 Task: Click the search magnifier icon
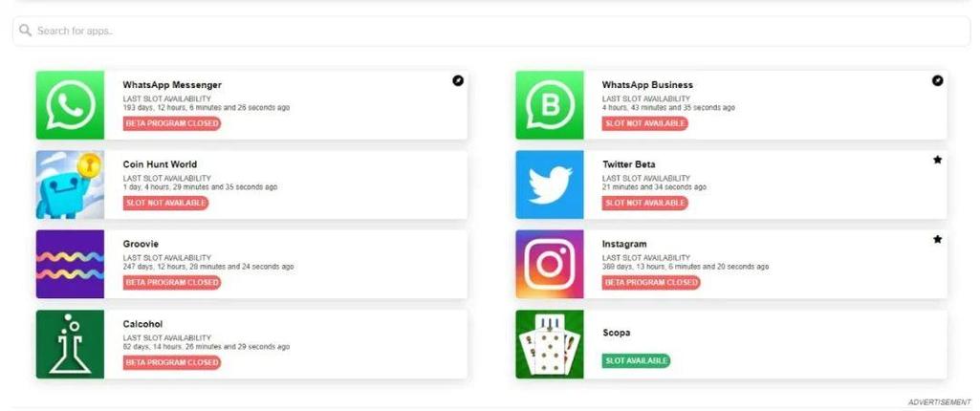click(x=26, y=30)
